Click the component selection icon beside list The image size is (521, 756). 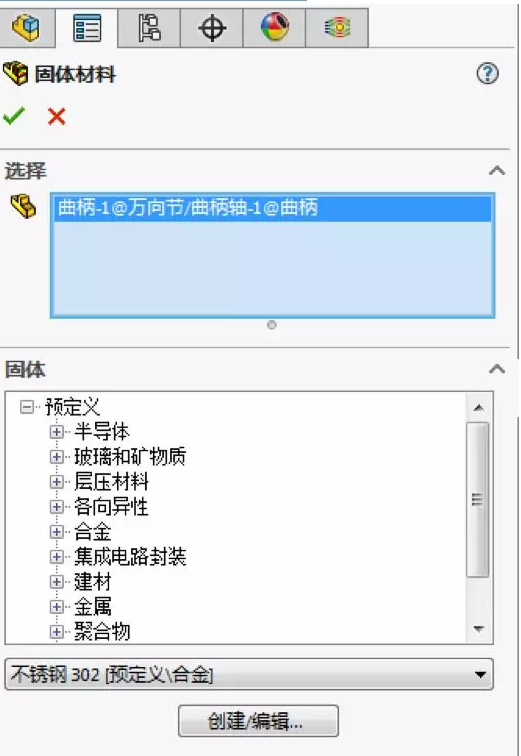(23, 206)
